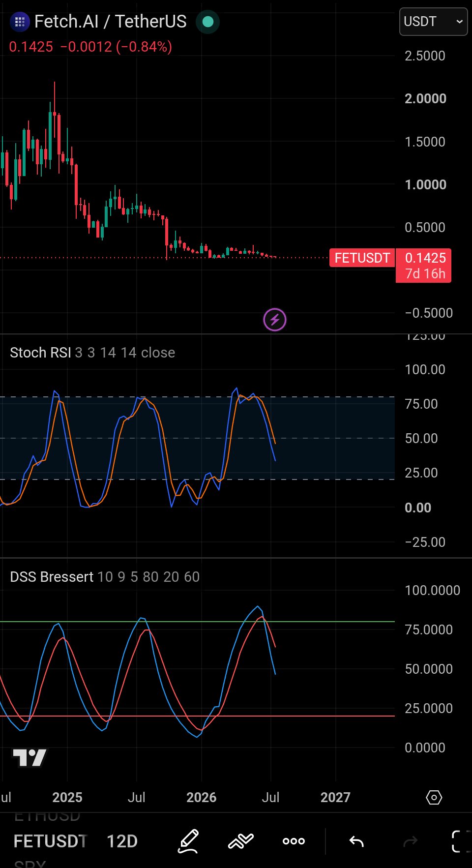Tap the 0.00 Stoch RSI scale label
The image size is (472, 868).
417,508
